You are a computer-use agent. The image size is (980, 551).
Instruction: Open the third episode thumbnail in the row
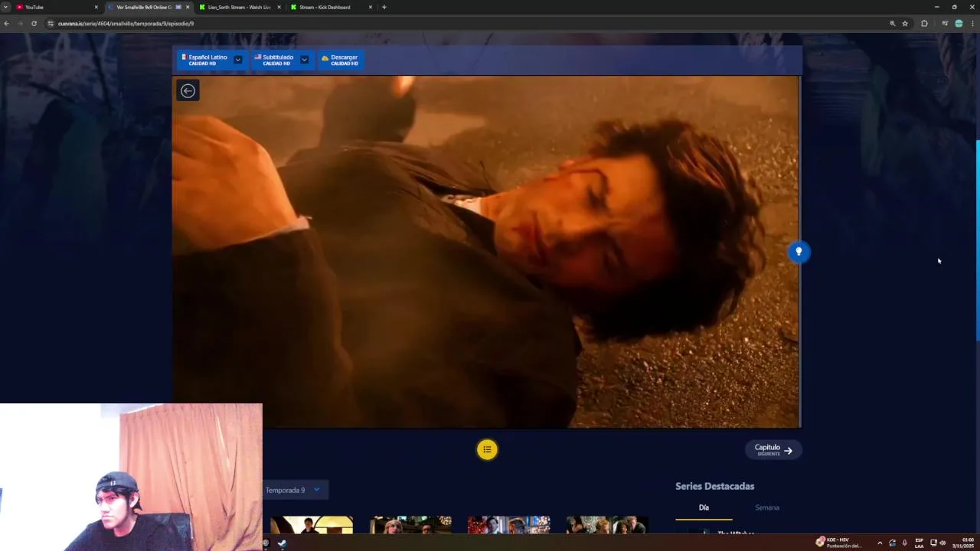click(509, 525)
